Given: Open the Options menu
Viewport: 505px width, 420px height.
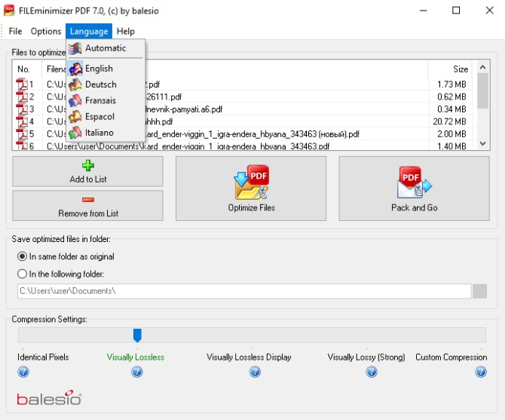Looking at the screenshot, I should coord(46,31).
